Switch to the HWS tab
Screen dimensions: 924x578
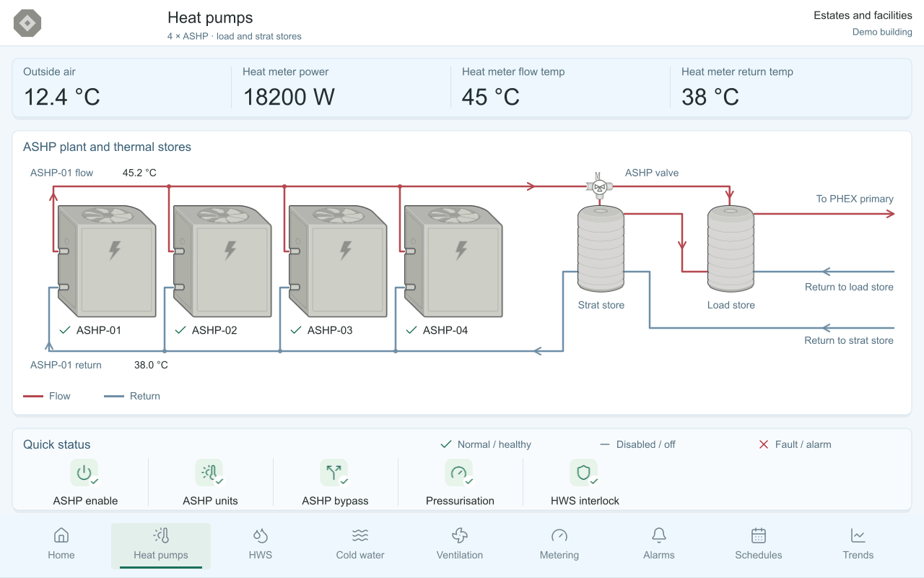[x=261, y=545]
